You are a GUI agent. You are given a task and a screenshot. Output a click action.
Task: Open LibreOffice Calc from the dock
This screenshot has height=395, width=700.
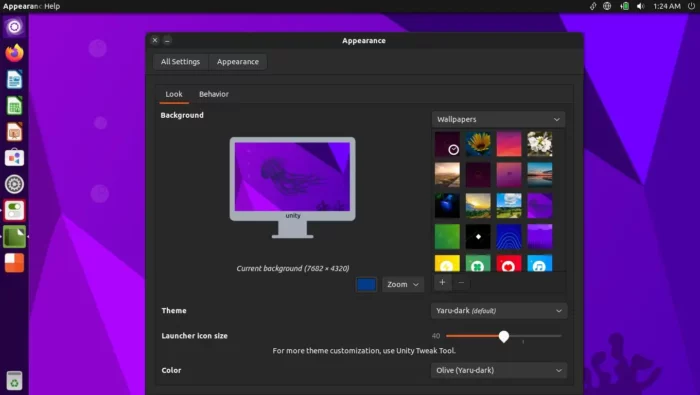[14, 106]
